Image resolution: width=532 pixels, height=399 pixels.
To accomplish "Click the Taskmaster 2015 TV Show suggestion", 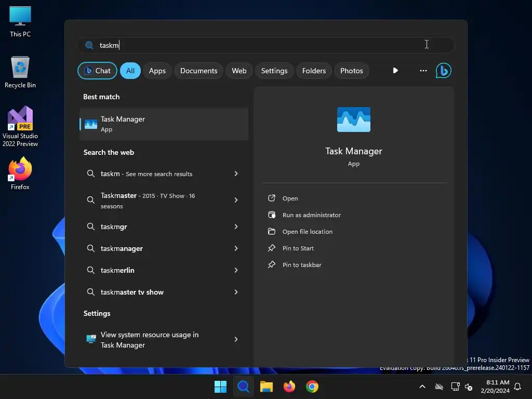I will [164, 200].
